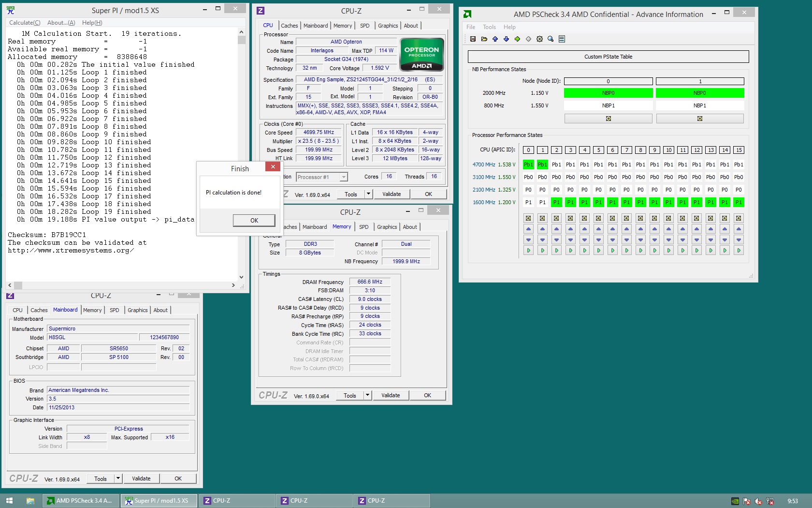Screen dimensions: 812x508
Task: Click OK in CPU-Z Memory-tab window
Action: [427, 395]
